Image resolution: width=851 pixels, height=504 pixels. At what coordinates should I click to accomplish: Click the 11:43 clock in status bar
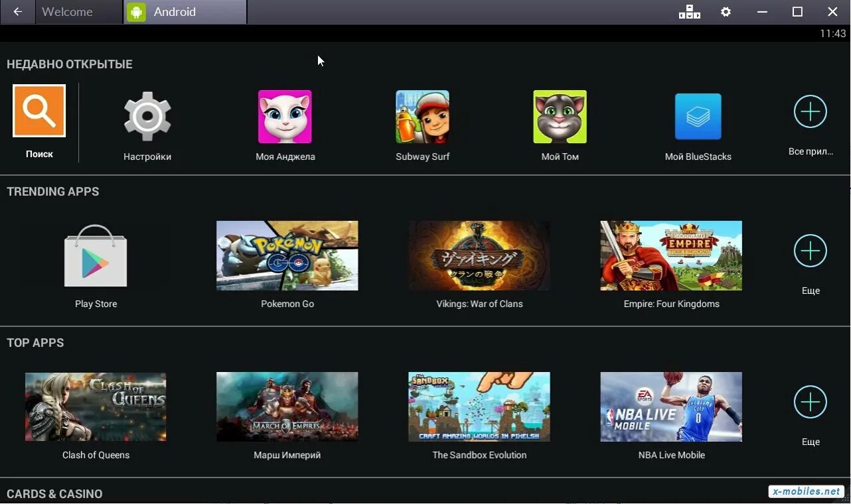coord(832,33)
